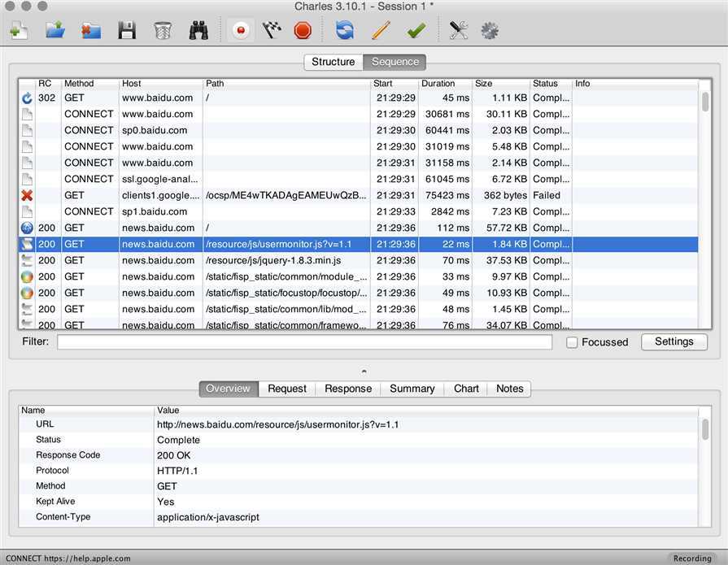
Task: Click the color ball icon on the focustop row
Action: click(27, 293)
